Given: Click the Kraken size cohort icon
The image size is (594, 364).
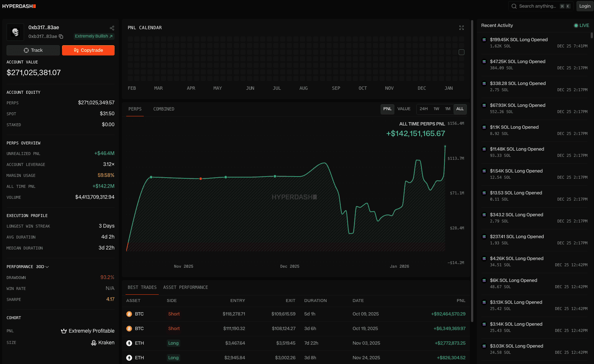Looking at the screenshot, I should [x=94, y=343].
